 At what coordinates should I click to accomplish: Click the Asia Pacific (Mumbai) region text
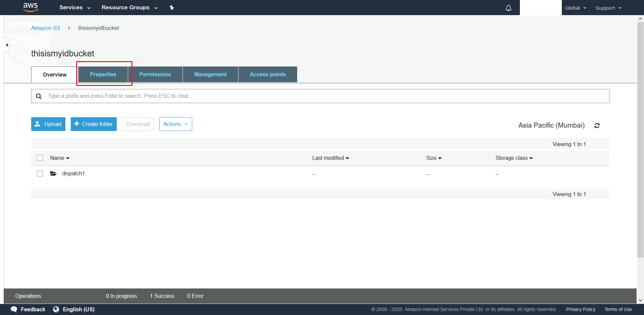(x=551, y=125)
